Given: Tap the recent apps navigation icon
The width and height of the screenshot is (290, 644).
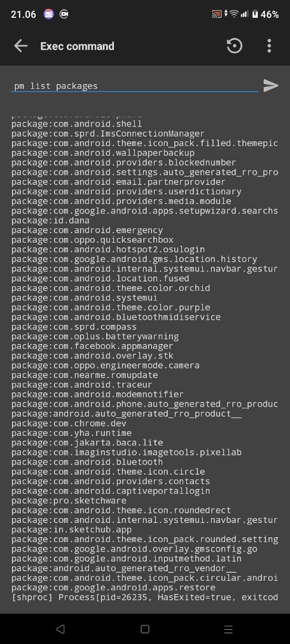Looking at the screenshot, I should click(x=229, y=629).
